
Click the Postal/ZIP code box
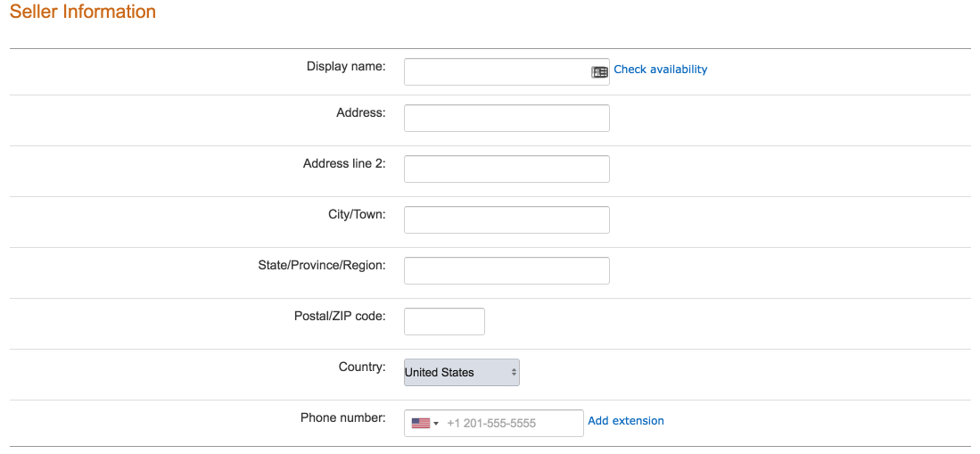[x=444, y=321]
